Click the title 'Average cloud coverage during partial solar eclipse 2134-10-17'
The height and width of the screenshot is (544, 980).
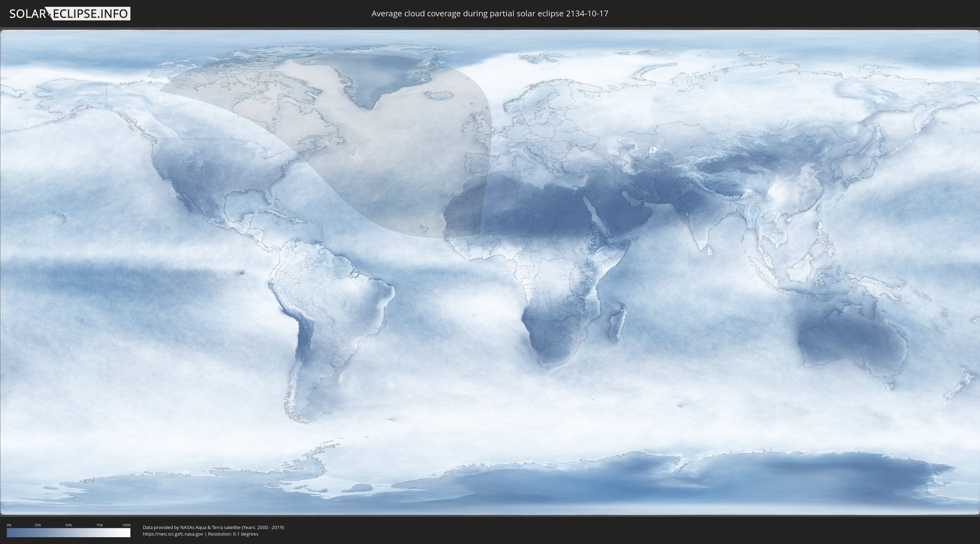tap(490, 14)
